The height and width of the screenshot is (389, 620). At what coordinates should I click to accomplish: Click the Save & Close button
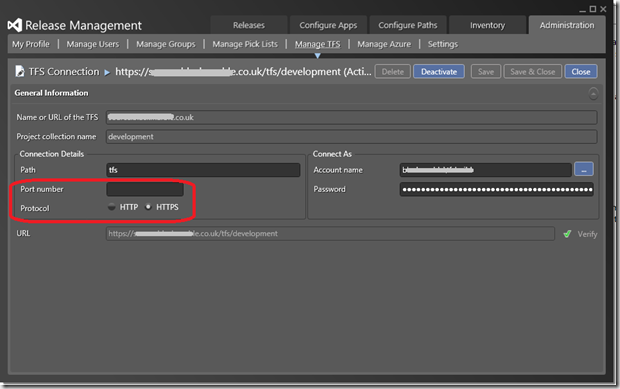(x=533, y=72)
